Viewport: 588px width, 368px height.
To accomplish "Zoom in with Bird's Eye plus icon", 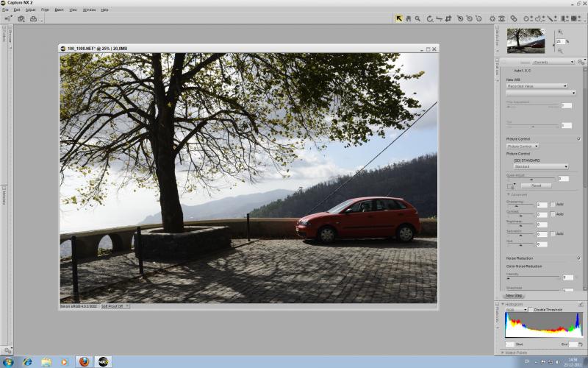I will coord(560,32).
